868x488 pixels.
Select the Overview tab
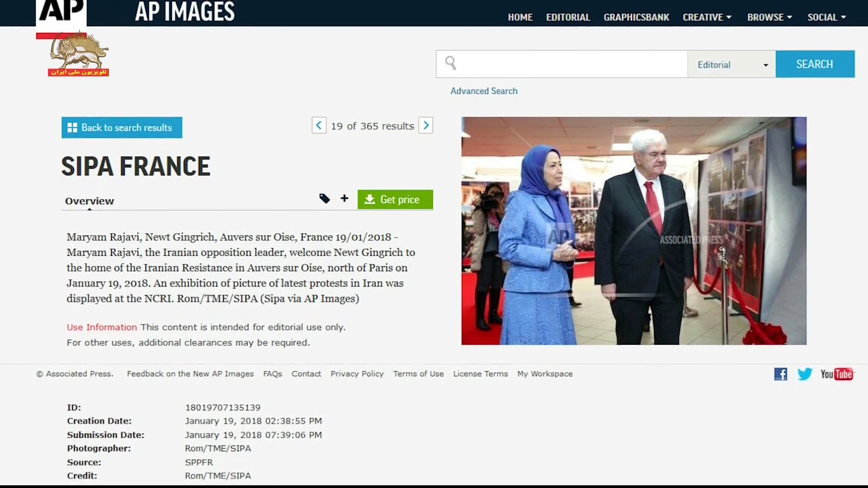90,201
